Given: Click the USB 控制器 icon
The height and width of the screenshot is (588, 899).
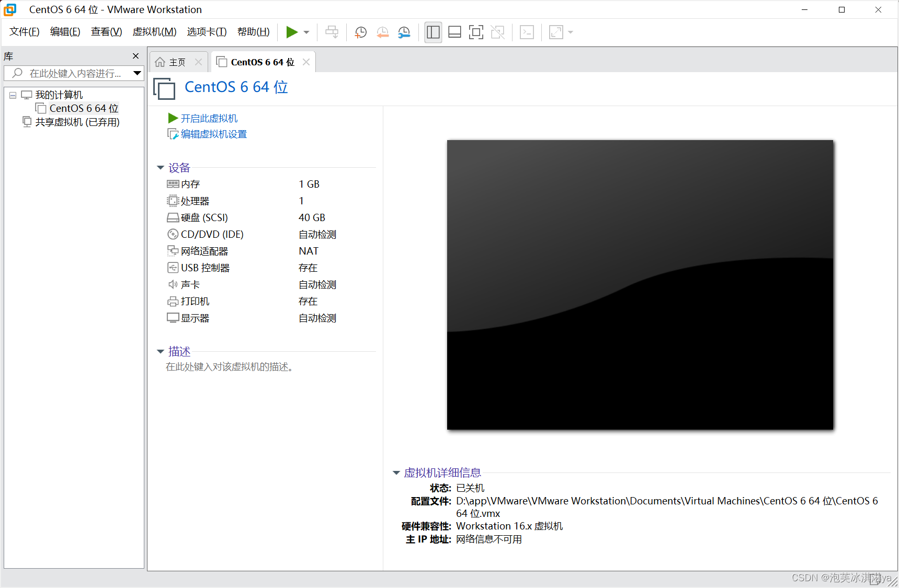Looking at the screenshot, I should (x=173, y=268).
